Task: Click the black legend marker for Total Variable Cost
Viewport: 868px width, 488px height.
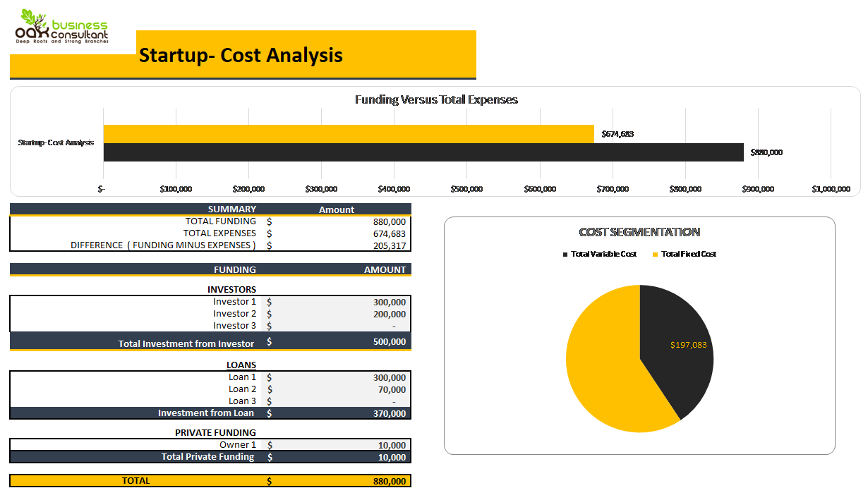Action: click(x=565, y=254)
